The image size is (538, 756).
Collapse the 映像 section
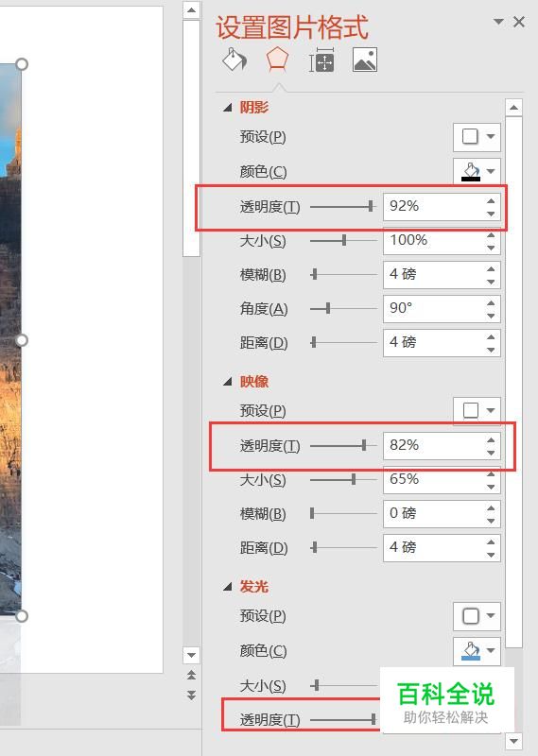(227, 382)
